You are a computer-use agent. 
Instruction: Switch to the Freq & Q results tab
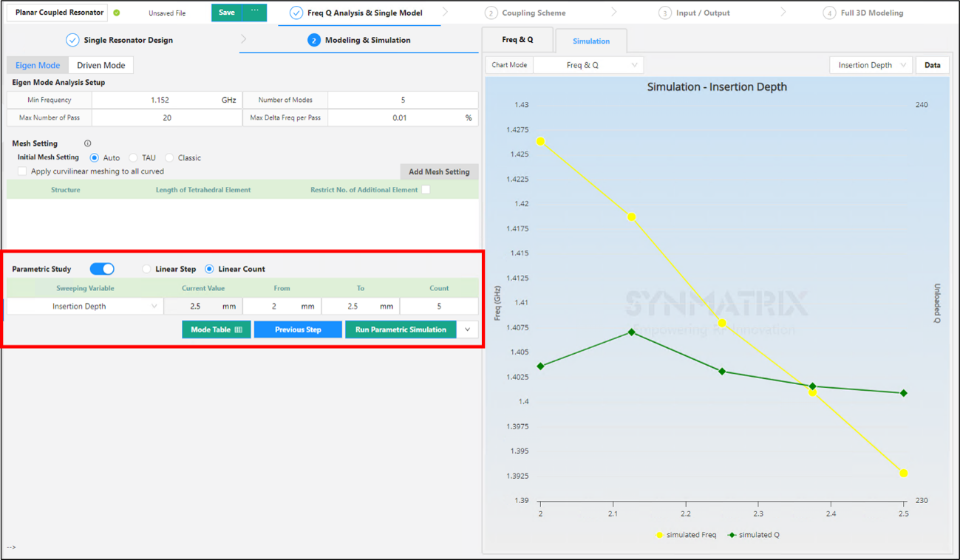coord(517,40)
